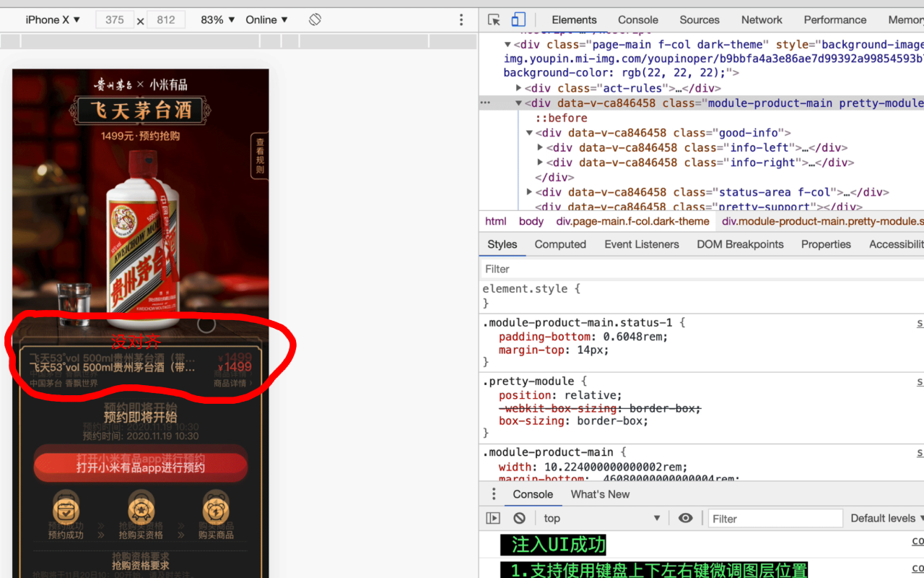Viewport: 924px width, 578px height.
Task: Click position: relative declaration
Action: tap(560, 395)
